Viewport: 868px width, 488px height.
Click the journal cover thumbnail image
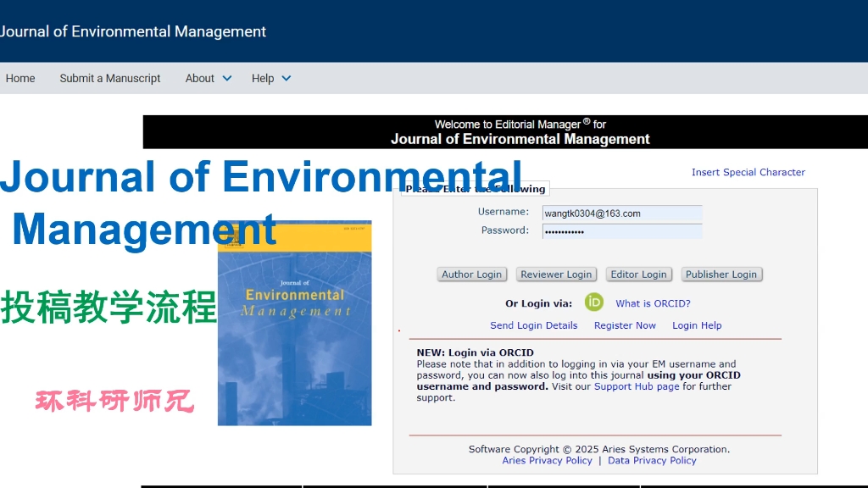(x=294, y=323)
